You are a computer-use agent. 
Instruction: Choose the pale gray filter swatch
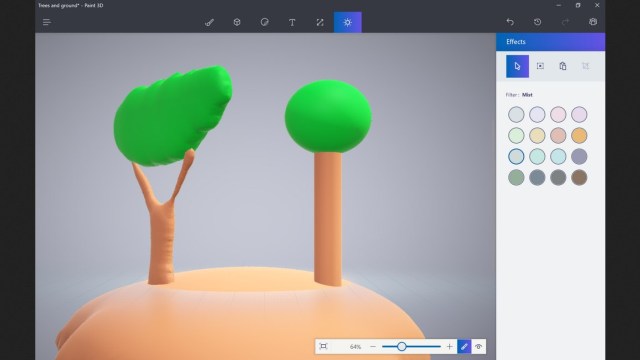point(516,114)
